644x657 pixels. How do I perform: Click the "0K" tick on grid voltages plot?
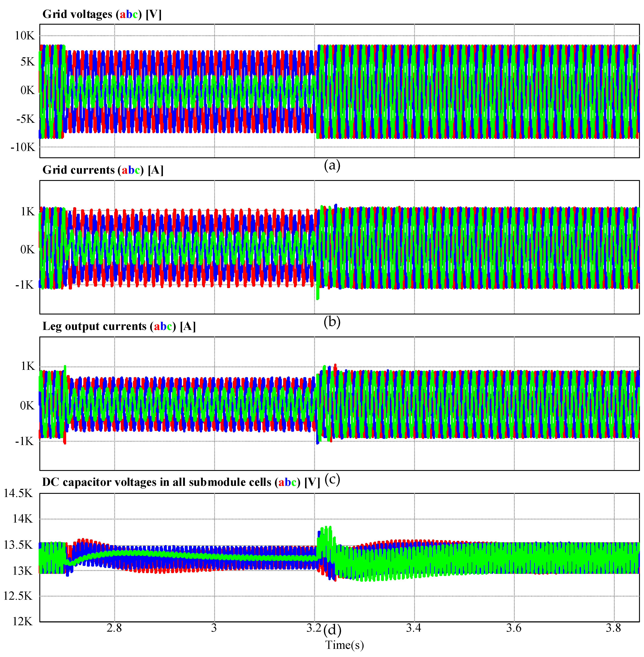point(28,90)
